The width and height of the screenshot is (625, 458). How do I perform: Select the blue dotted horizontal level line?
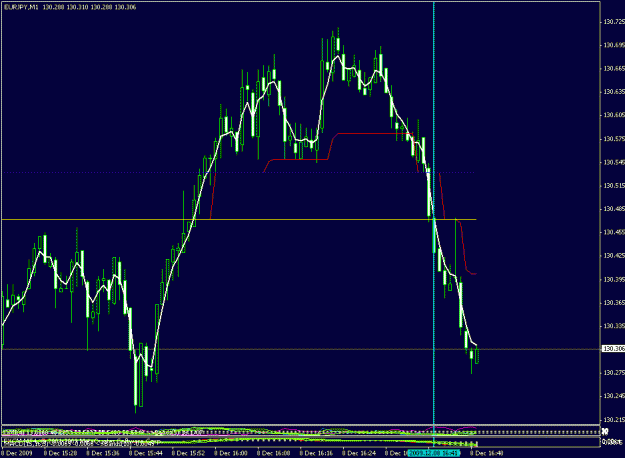(x=239, y=173)
